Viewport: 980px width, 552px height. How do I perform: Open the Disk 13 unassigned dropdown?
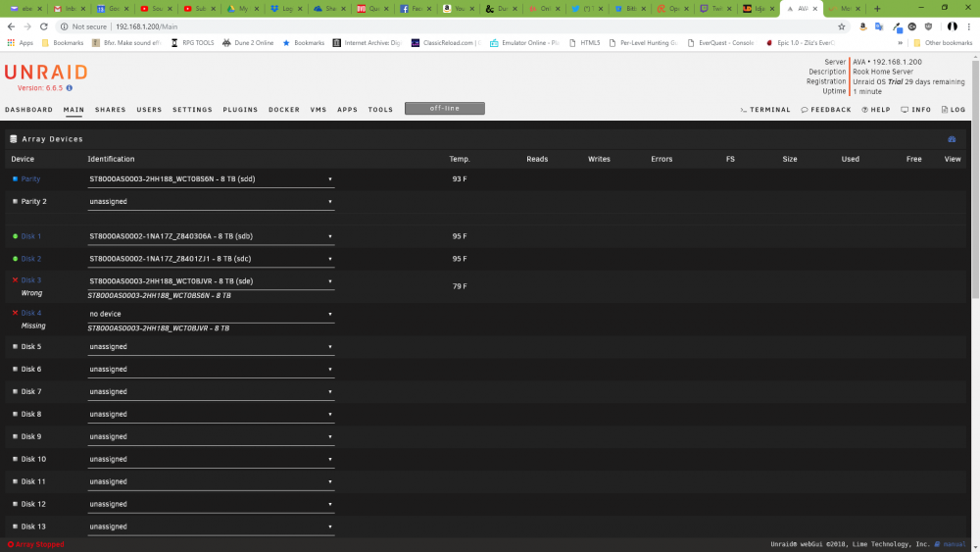(211, 527)
